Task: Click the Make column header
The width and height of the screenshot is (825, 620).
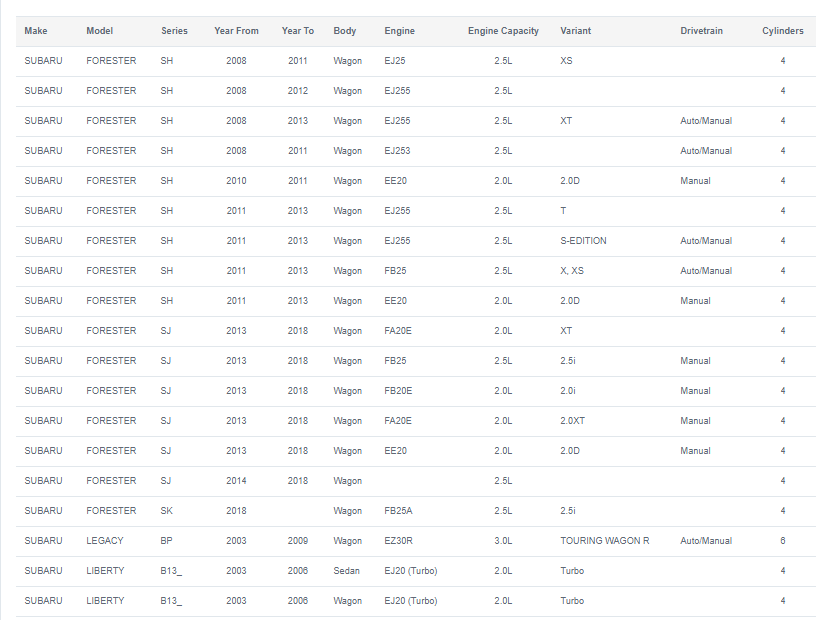Action: [x=36, y=31]
